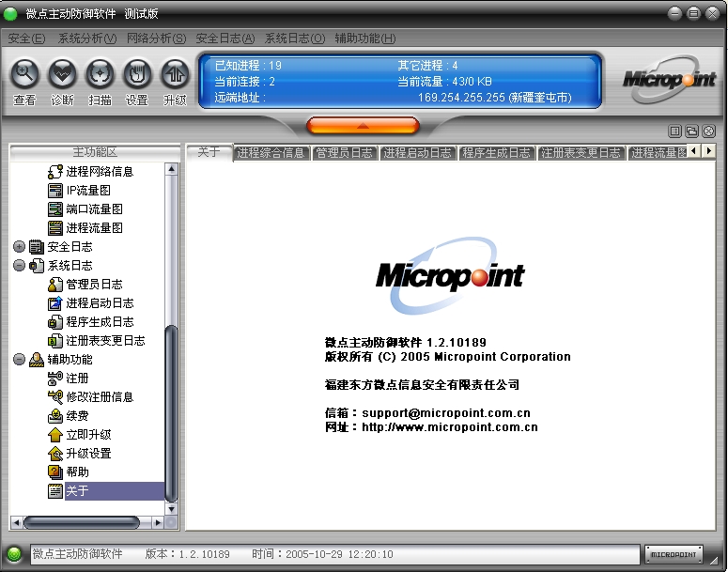Click the 安全日志 notepad icon

click(x=37, y=246)
